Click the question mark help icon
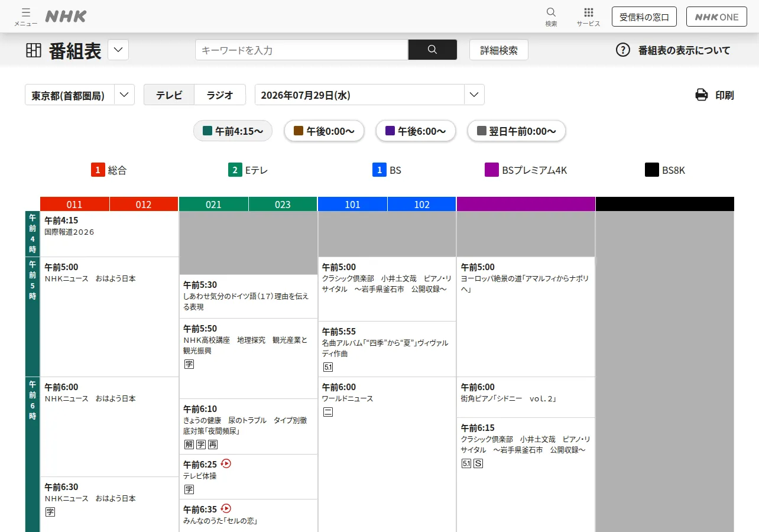 tap(623, 50)
